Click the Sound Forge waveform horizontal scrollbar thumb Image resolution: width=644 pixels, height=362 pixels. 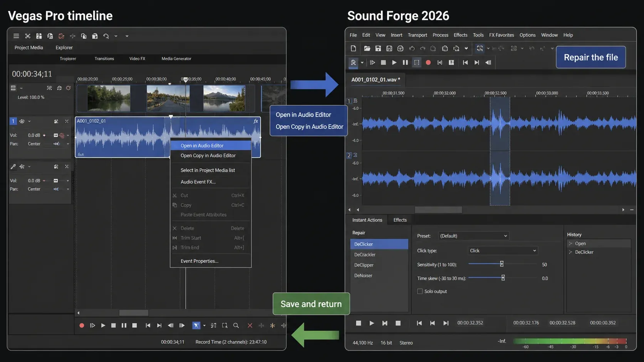pyautogui.click(x=438, y=210)
